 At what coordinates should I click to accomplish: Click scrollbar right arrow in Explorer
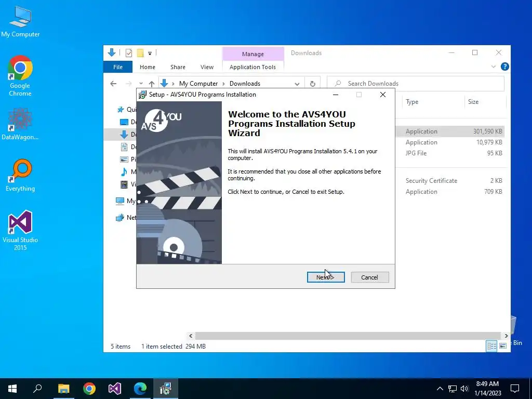pos(506,336)
